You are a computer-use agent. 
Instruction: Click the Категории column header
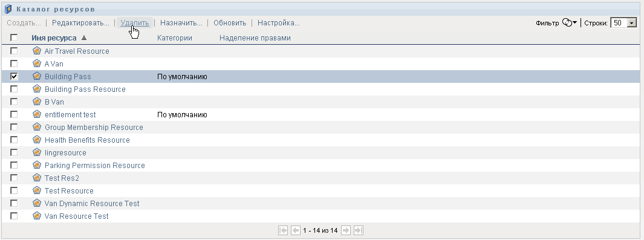coord(175,38)
